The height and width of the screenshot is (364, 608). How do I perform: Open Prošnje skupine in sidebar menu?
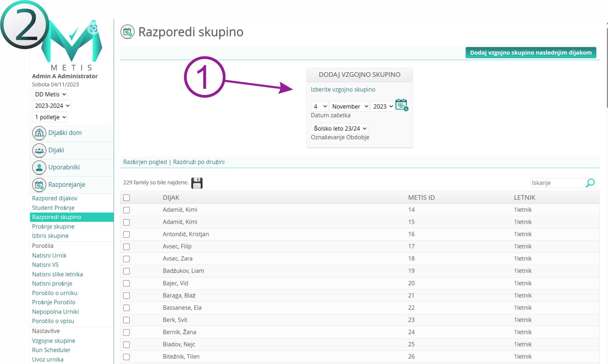tap(53, 226)
